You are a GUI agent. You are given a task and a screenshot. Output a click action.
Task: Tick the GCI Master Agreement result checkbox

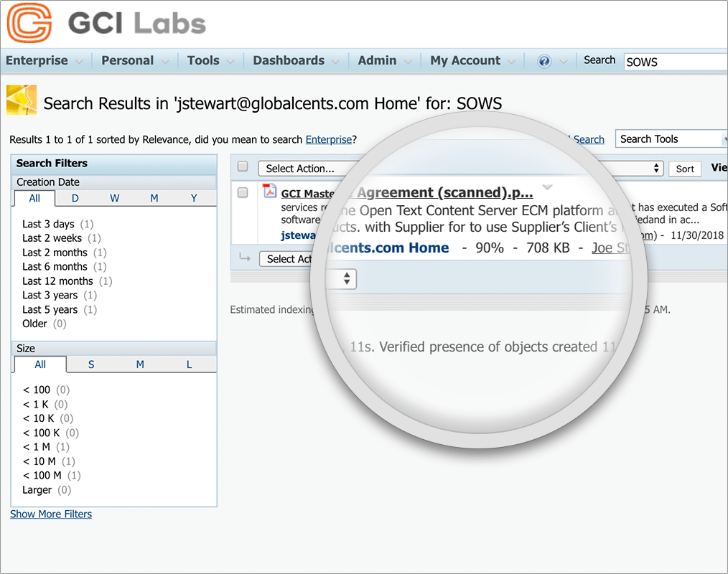pos(243,192)
